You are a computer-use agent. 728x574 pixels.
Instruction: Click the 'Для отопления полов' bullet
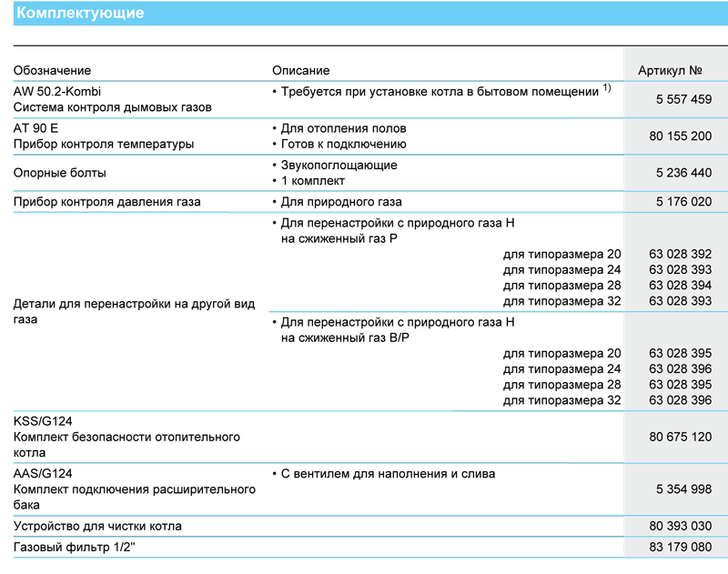tap(344, 128)
